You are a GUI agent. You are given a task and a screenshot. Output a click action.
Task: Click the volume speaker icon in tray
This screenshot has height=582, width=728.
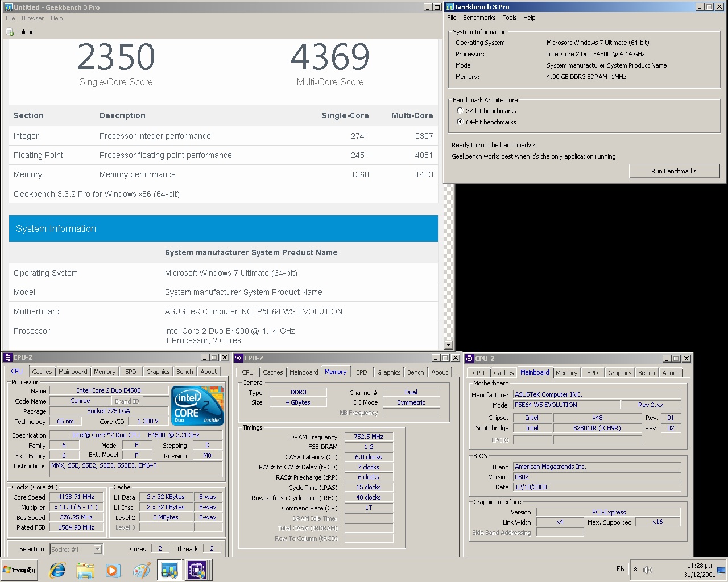(x=647, y=569)
